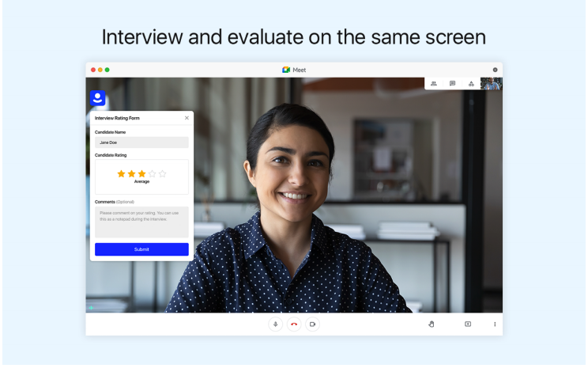Mute the microphone in Meet

click(275, 324)
